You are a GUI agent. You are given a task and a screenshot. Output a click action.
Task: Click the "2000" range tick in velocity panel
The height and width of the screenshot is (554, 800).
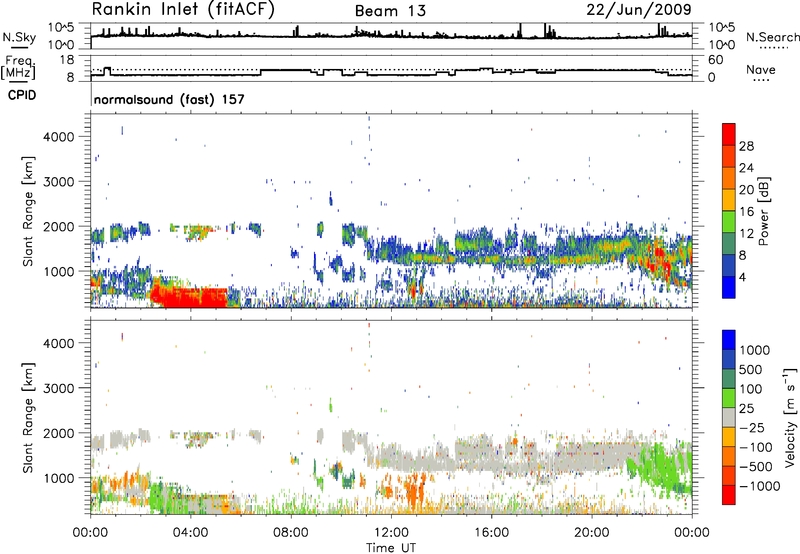tap(59, 433)
